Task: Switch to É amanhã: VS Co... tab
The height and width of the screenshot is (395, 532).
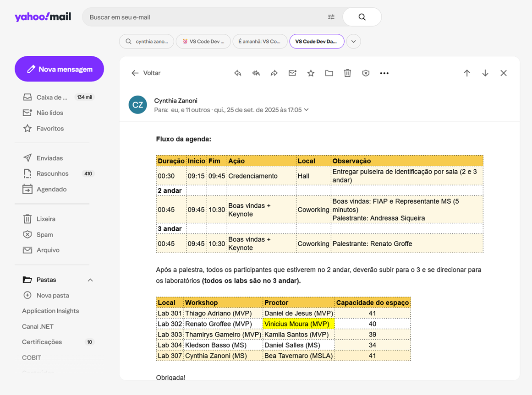Action: [260, 42]
